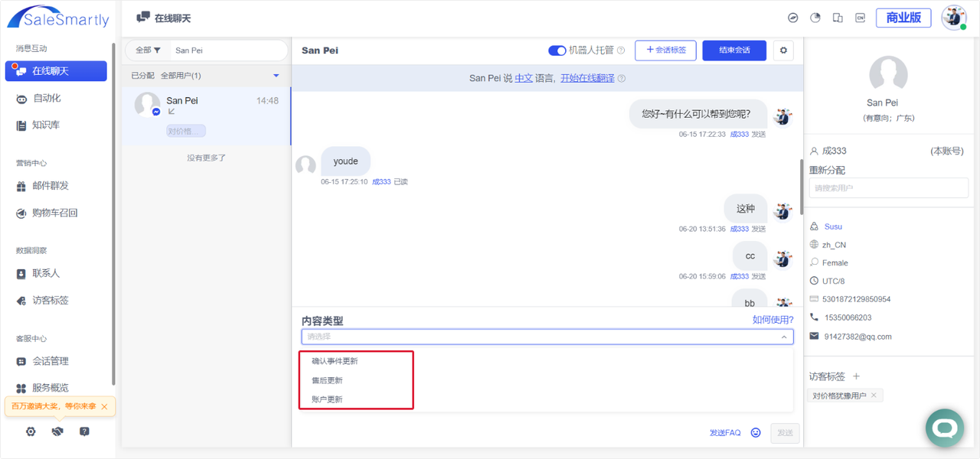Open the 内容类型 请选择 dropdown
The image size is (980, 459).
click(x=547, y=337)
